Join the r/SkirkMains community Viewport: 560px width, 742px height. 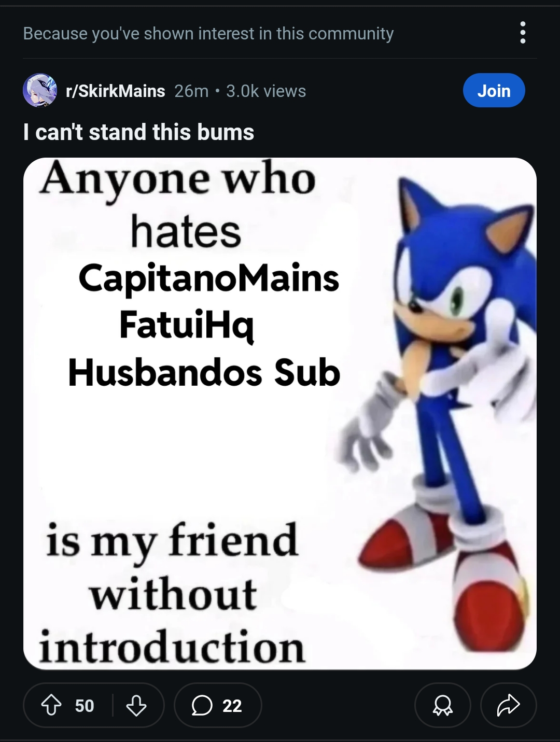click(x=494, y=91)
